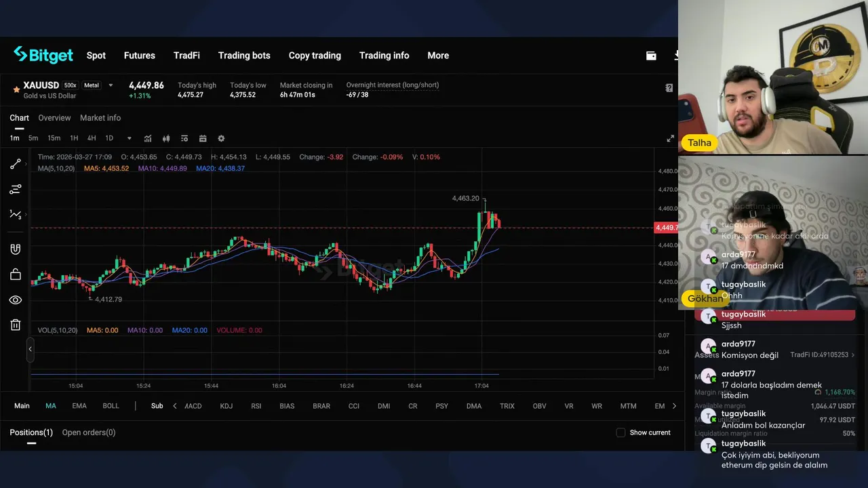Open the Open orders(0) tab
The height and width of the screenshot is (488, 868).
pyautogui.click(x=89, y=432)
